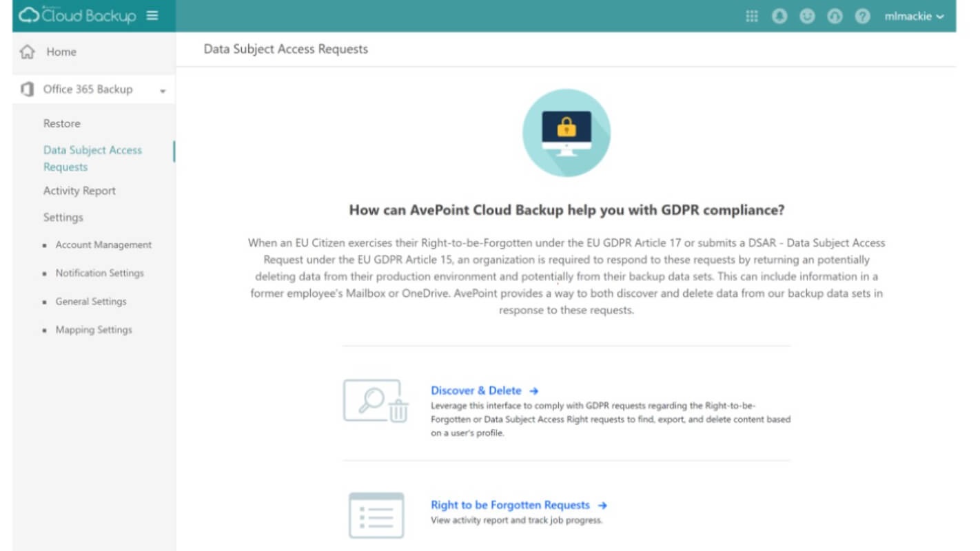Open Account Management settings
Screen dimensions: 980x551
pos(103,245)
